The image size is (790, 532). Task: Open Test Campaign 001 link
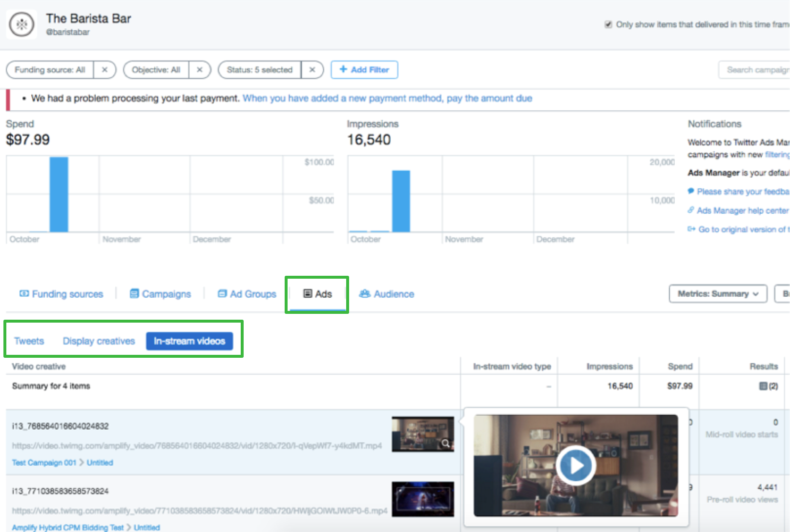(x=44, y=463)
